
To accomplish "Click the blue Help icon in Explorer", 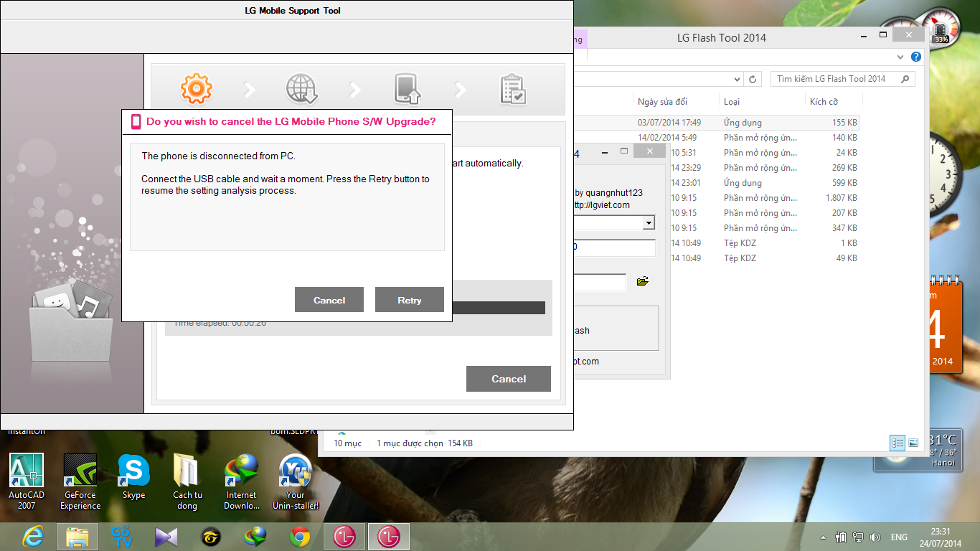I will (x=915, y=57).
